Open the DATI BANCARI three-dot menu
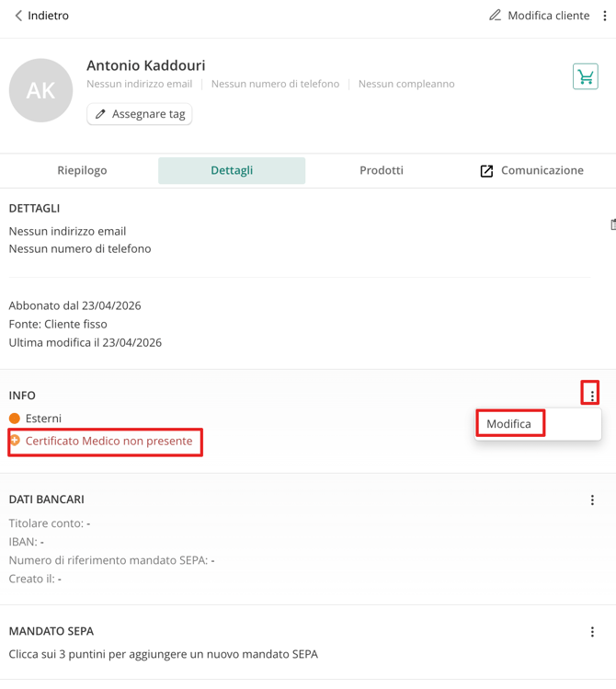This screenshot has width=616, height=689. pyautogui.click(x=591, y=500)
